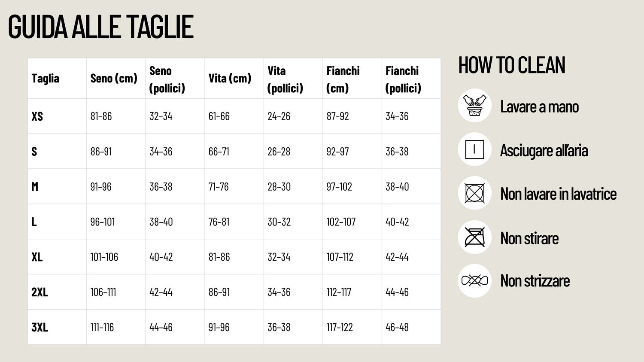Select the 'Fianchi (pollici)' column header
Screen dimensions: 644x362
pyautogui.click(x=403, y=79)
